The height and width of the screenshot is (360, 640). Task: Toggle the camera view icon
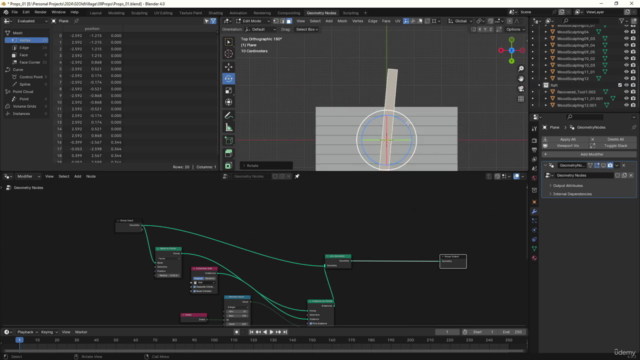coord(521,89)
